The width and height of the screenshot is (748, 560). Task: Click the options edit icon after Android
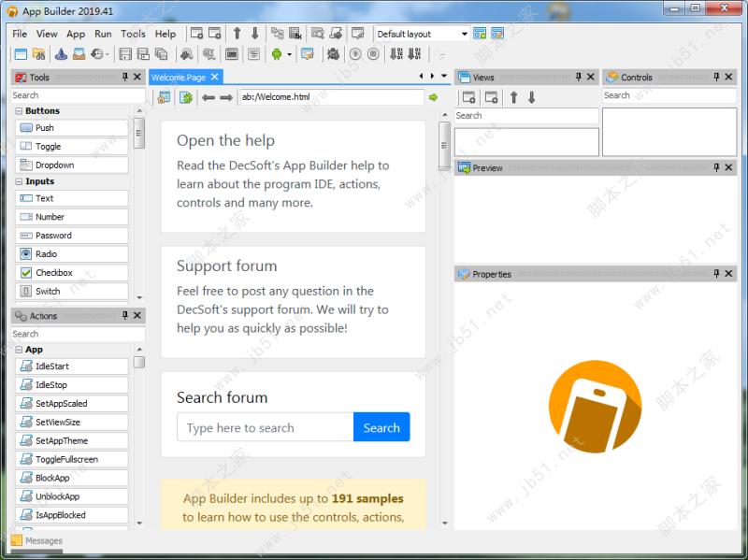308,54
